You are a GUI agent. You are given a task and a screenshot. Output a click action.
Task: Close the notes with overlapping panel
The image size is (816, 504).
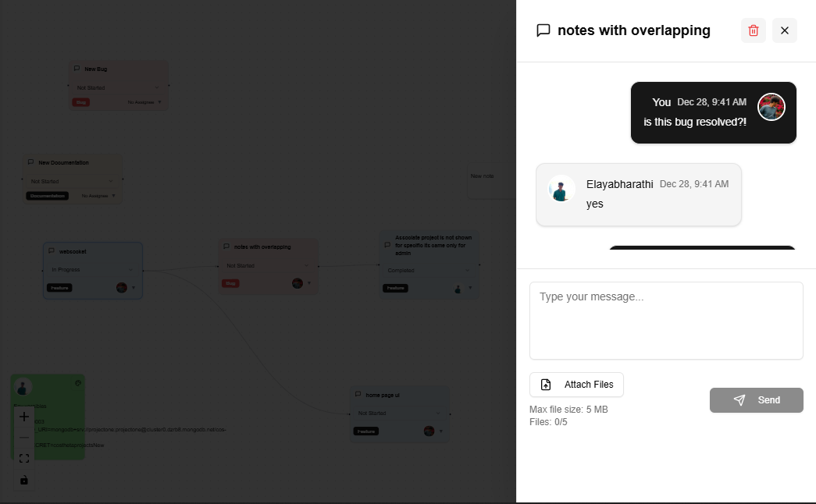784,30
